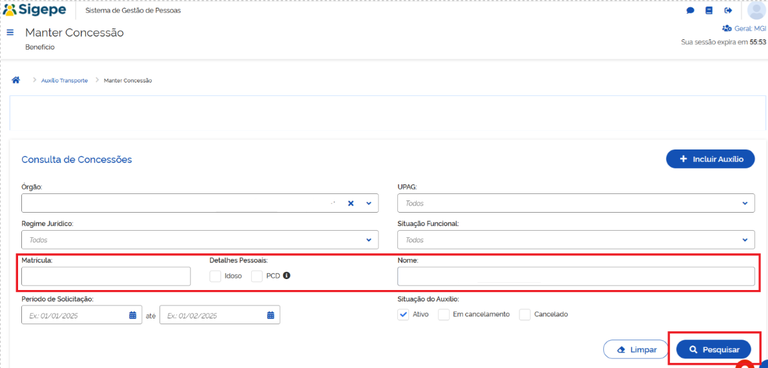The image size is (768, 368).
Task: Check the PCD checkbox
Action: [257, 276]
